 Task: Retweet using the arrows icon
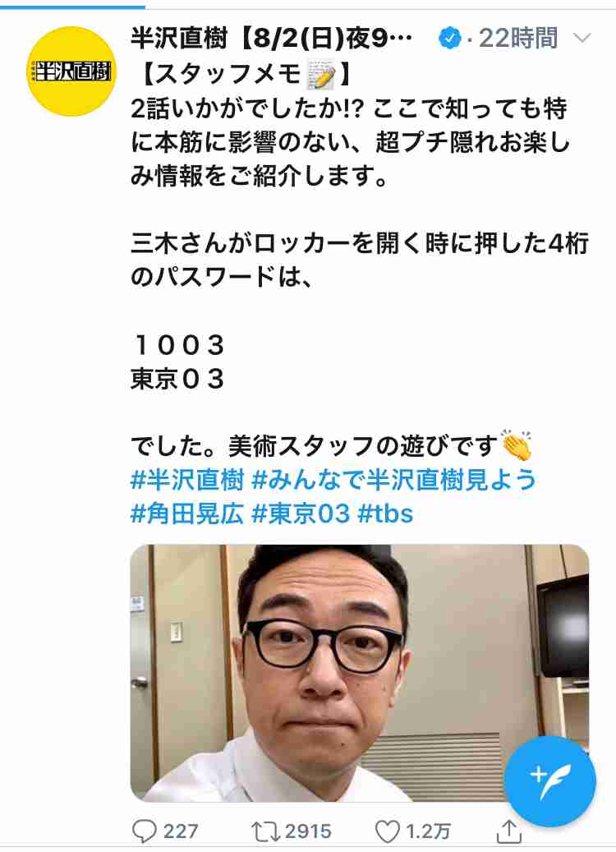265,831
